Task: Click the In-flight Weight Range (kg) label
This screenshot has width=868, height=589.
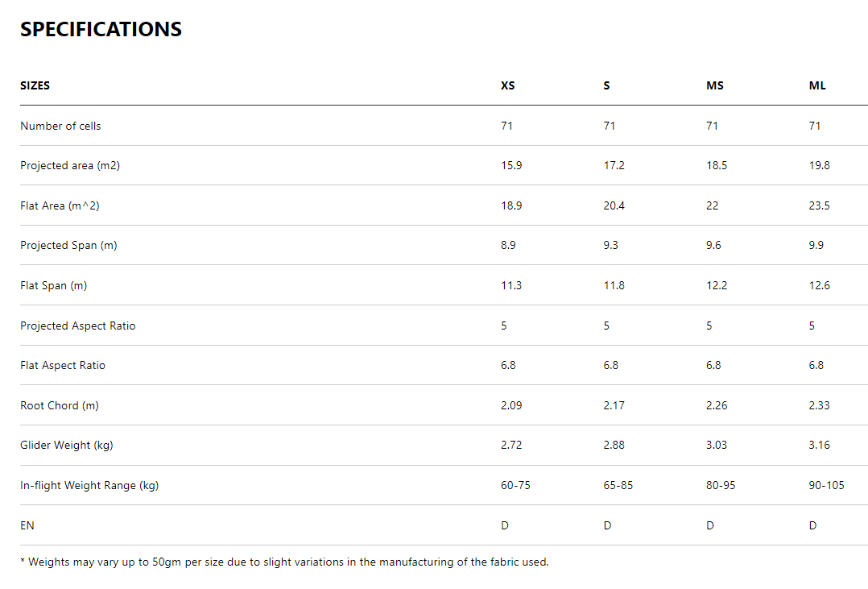Action: (89, 485)
